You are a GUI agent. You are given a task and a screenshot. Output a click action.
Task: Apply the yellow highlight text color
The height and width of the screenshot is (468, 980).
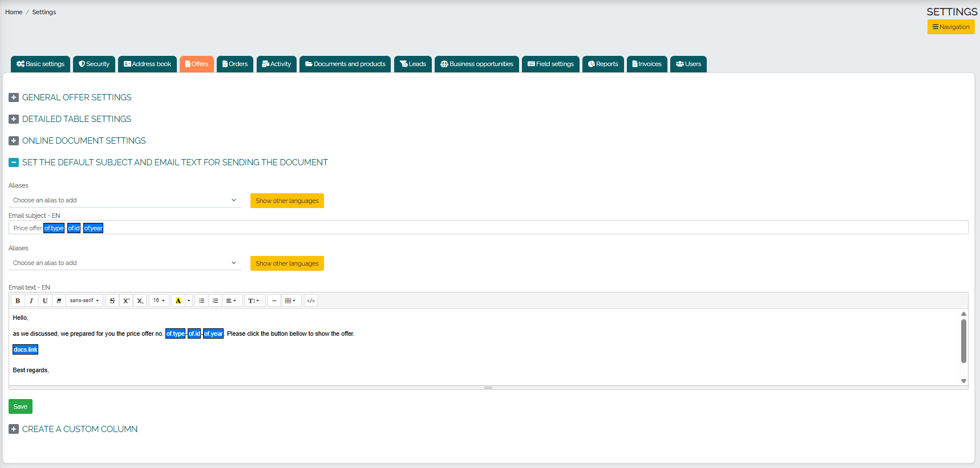coord(178,300)
